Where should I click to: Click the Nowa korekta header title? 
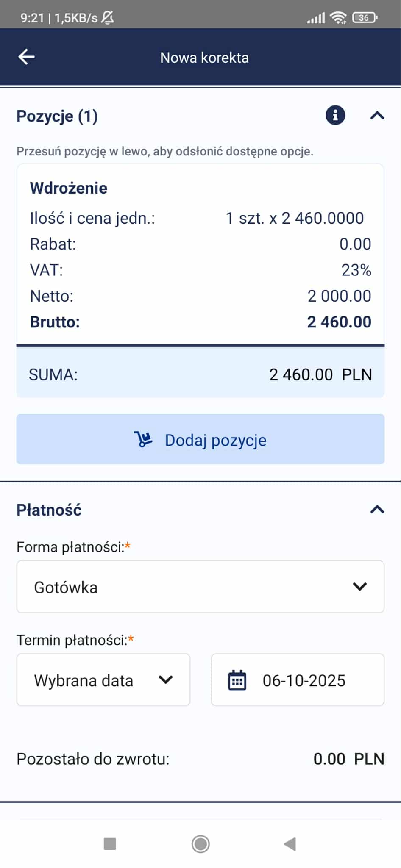204,58
